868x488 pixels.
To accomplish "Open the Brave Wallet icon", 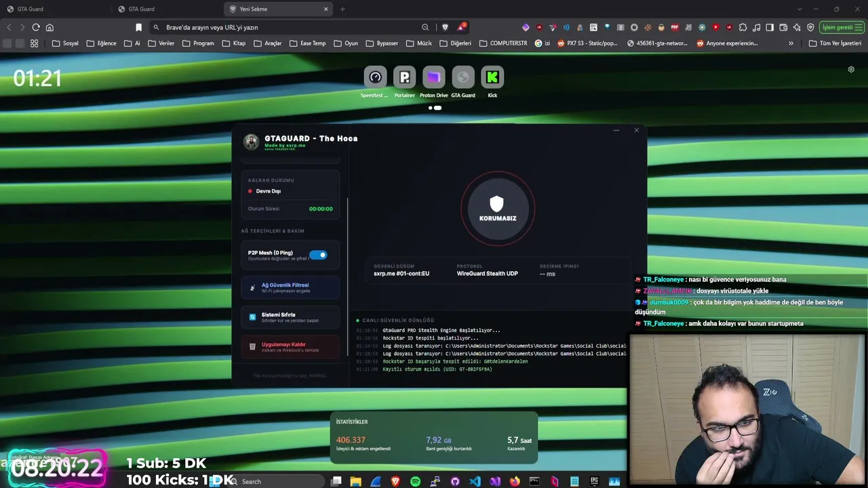I will [783, 27].
